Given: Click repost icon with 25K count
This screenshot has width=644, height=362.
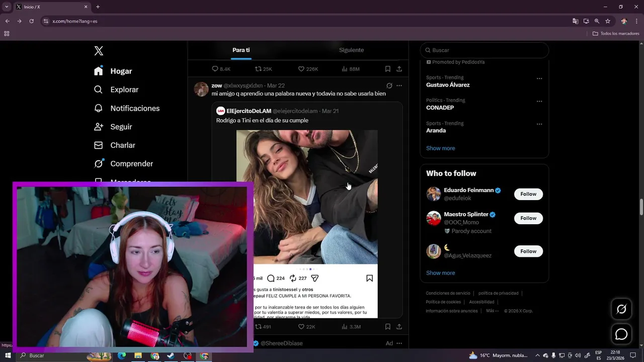Looking at the screenshot, I should pos(263,69).
